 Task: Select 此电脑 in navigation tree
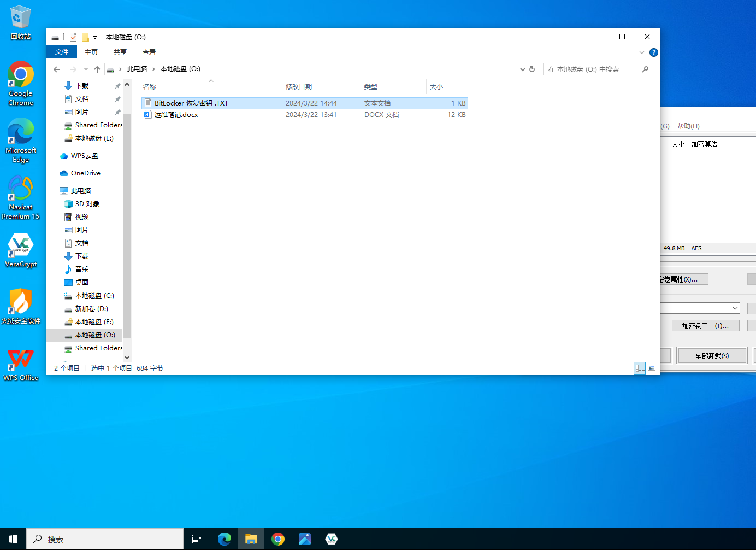tap(81, 191)
